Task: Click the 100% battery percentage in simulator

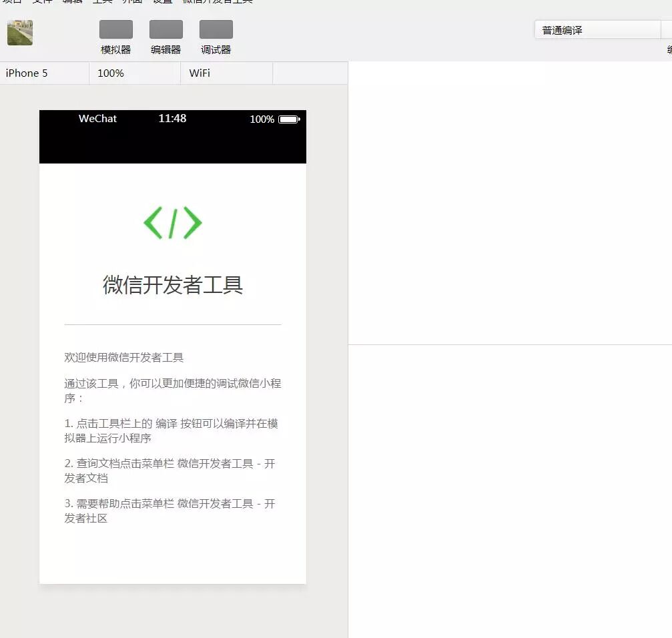Action: [262, 119]
